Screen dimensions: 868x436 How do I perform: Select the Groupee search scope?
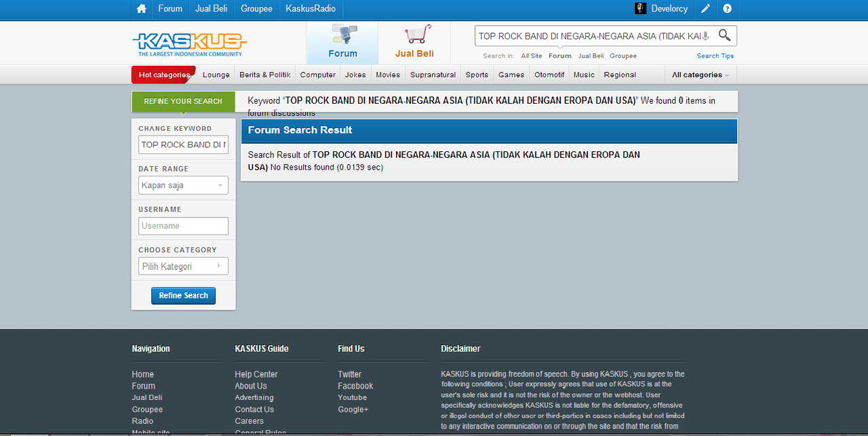click(623, 56)
